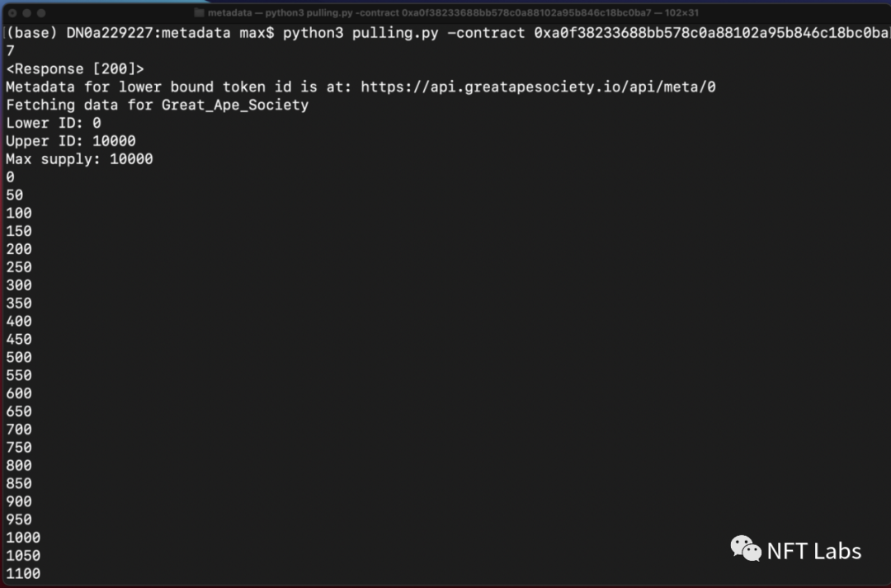Click the 'Max supply: 10000' line
This screenshot has width=891, height=588.
pyautogui.click(x=79, y=159)
